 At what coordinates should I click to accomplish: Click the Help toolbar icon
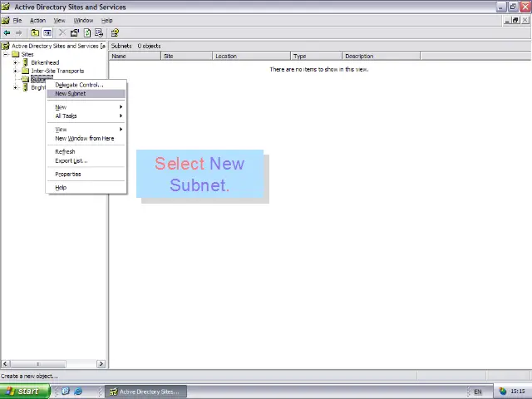point(115,33)
